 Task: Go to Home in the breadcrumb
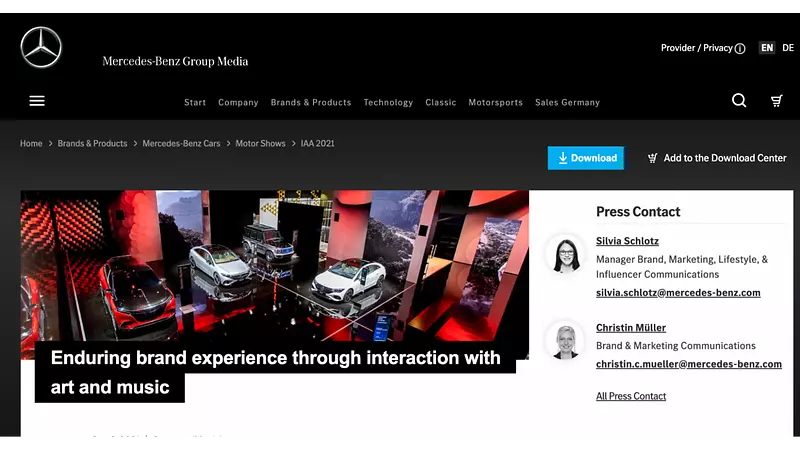[31, 143]
